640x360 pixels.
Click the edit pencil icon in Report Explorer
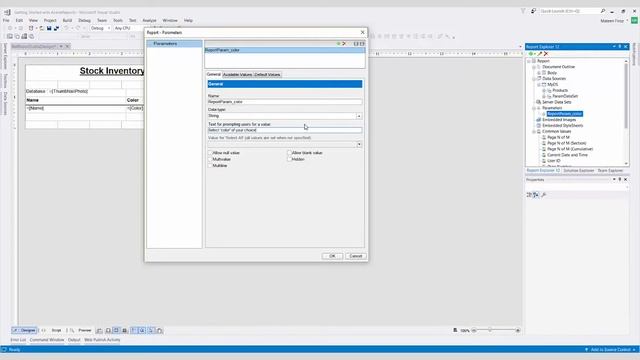click(540, 54)
